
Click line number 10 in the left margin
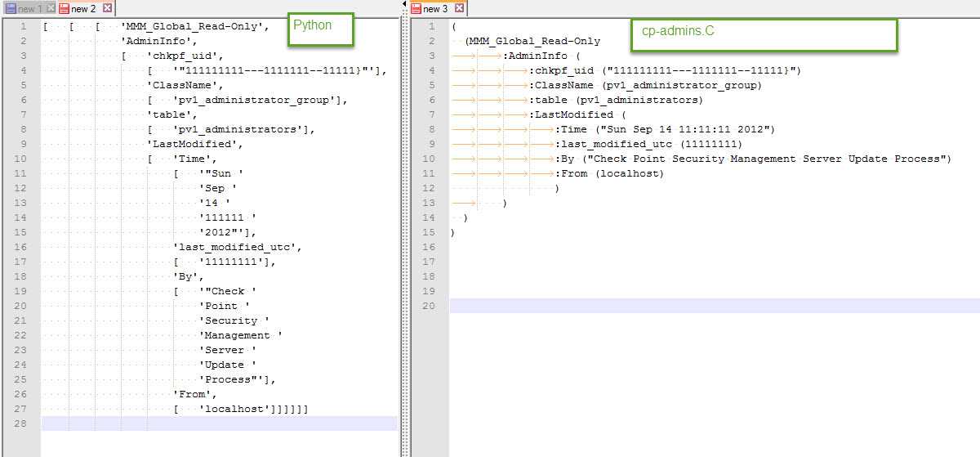[22, 159]
